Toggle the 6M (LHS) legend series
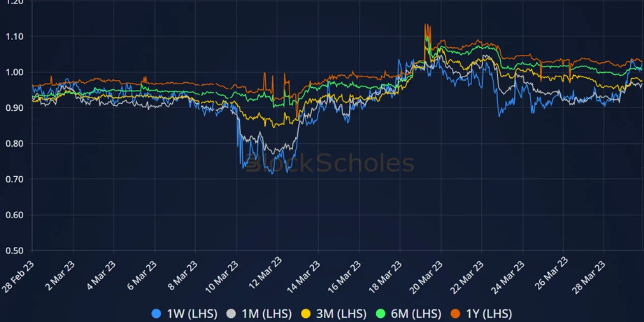Viewport: 644px width, 322px height. [408, 313]
